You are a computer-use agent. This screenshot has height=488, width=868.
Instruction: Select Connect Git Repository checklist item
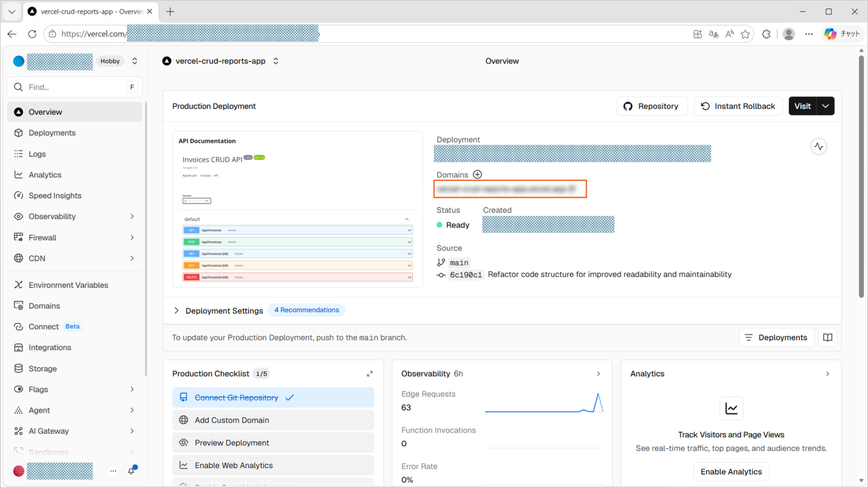[x=273, y=398]
